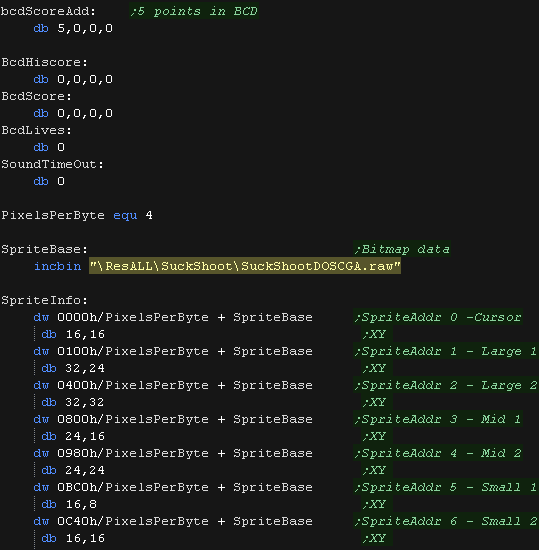Image resolution: width=539 pixels, height=550 pixels.
Task: Click the '5 points in BCD' comment
Action: pos(194,11)
